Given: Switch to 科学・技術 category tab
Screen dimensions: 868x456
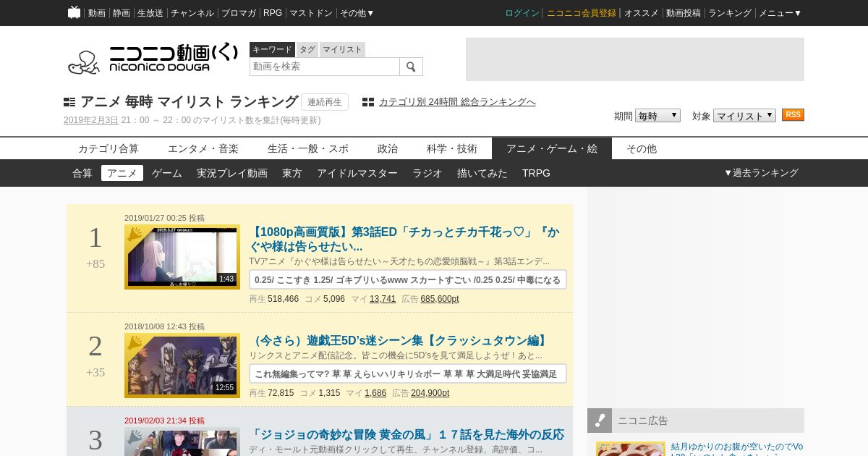Looking at the screenshot, I should pyautogui.click(x=452, y=148).
